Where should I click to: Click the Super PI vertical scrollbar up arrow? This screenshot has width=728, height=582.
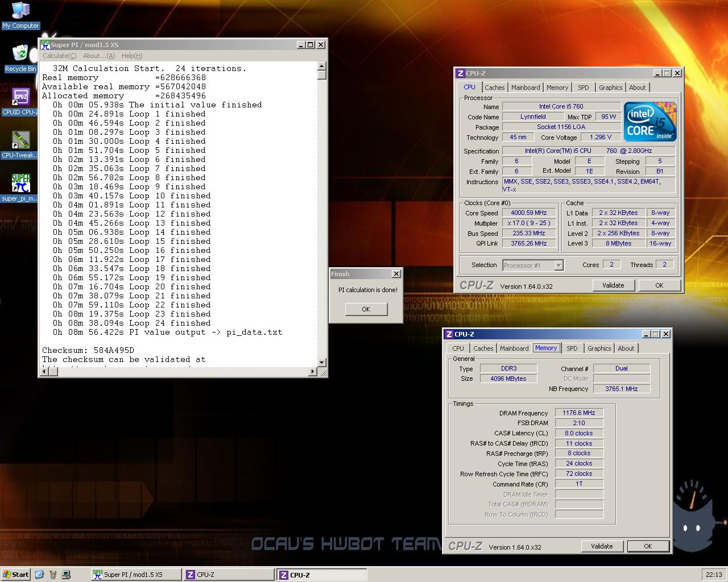(x=322, y=66)
